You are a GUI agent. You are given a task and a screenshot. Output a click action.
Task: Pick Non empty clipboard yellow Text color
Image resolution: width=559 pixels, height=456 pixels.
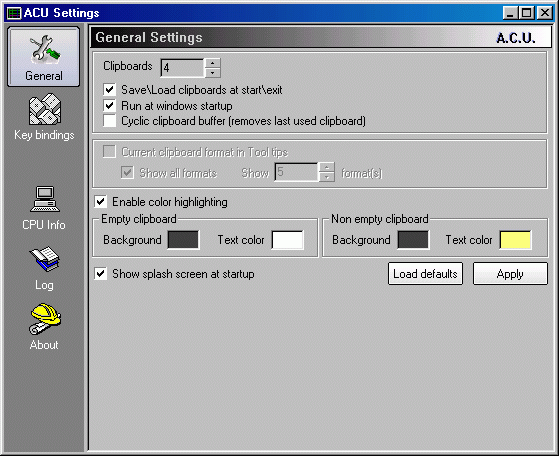coord(515,240)
